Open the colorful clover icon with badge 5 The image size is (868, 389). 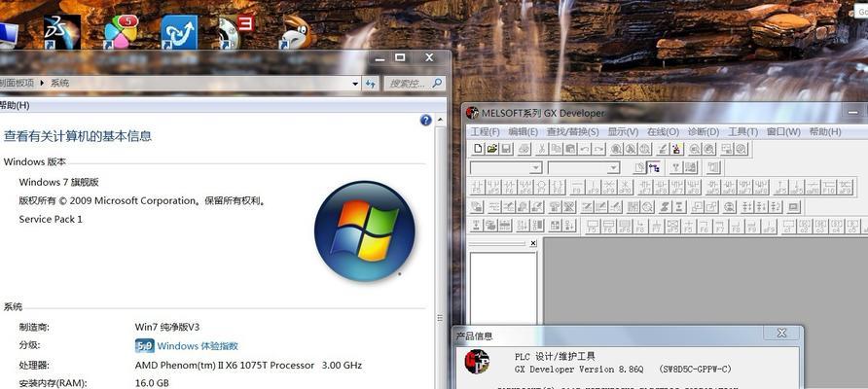122,31
